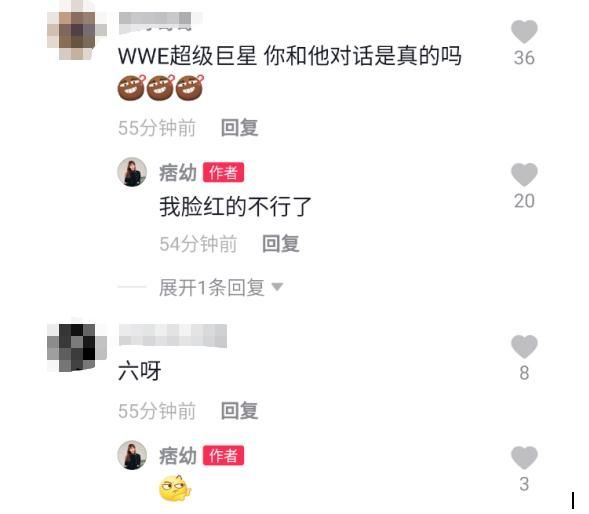Reply to the WWE超级巨星 comment

tap(239, 128)
